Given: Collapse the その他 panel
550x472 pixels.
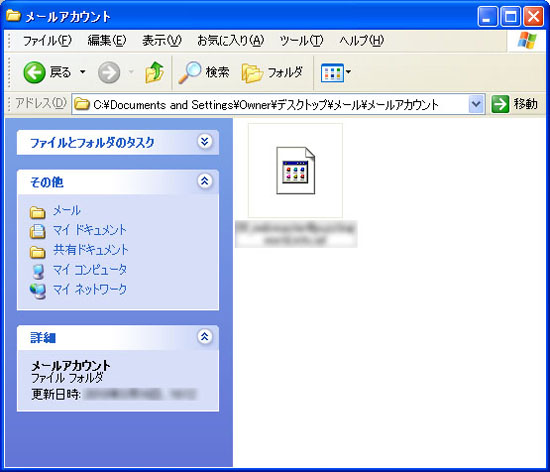Looking at the screenshot, I should (204, 181).
